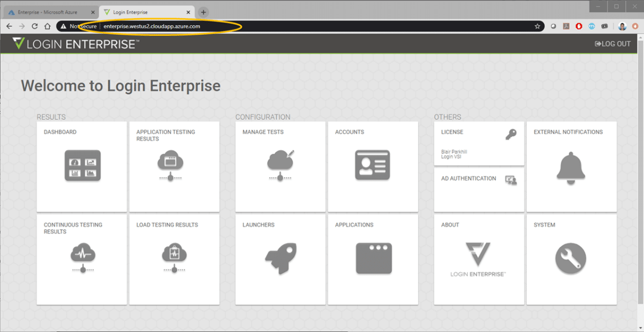Viewport: 644px width, 332px height.
Task: Click the APPLICATION TESTING RESULTS label
Action: (165, 135)
